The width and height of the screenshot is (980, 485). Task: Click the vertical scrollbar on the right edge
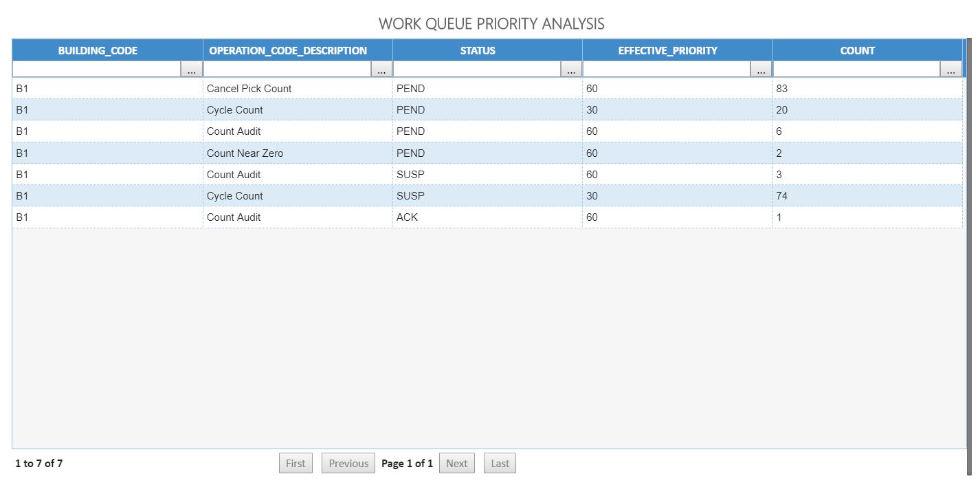(x=969, y=255)
